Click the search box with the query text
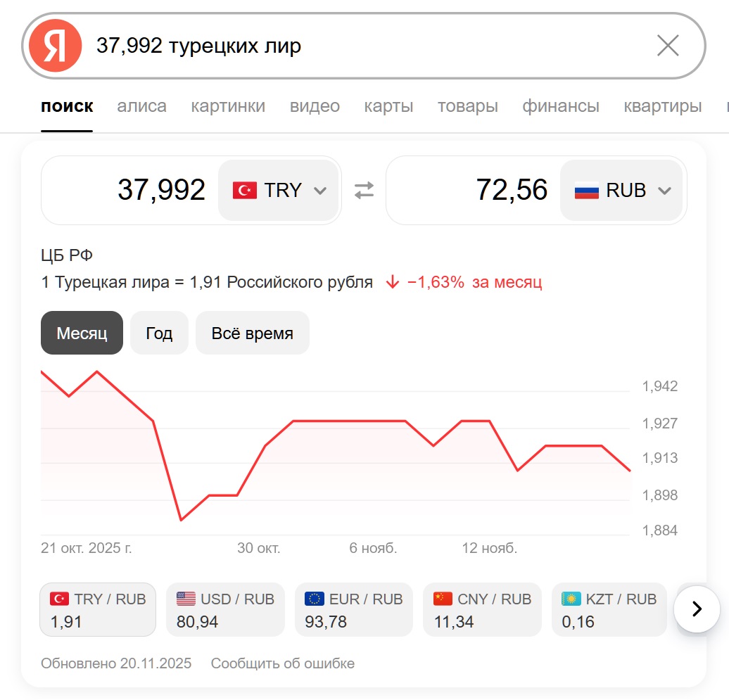The height and width of the screenshot is (700, 729). pyautogui.click(x=364, y=46)
